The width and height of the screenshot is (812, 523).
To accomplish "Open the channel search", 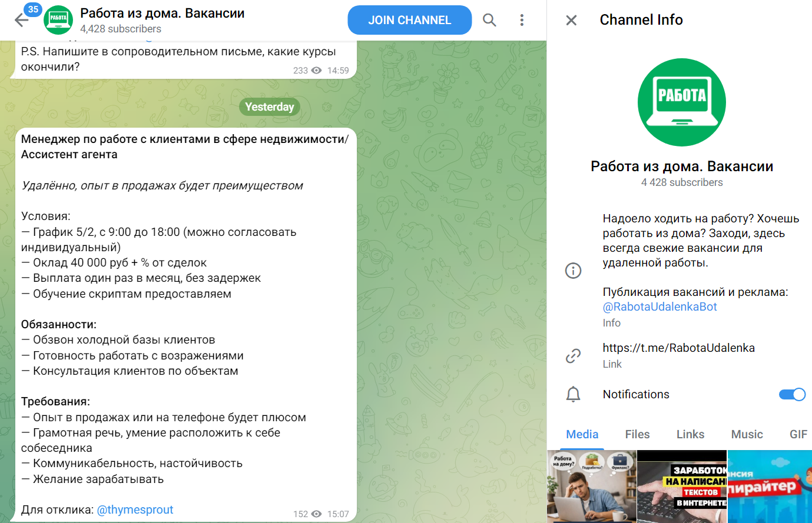I will (x=489, y=19).
